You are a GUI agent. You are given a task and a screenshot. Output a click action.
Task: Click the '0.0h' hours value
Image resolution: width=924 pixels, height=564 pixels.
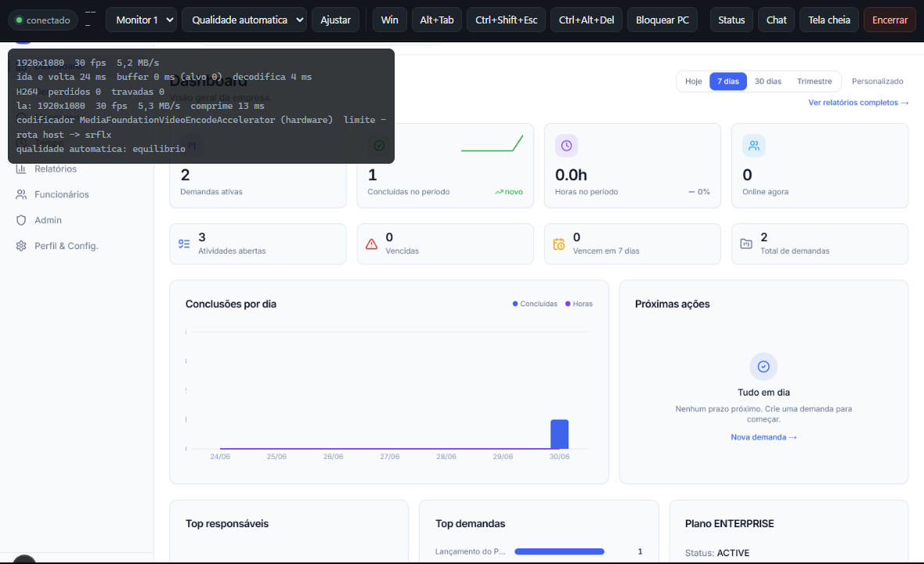[571, 175]
